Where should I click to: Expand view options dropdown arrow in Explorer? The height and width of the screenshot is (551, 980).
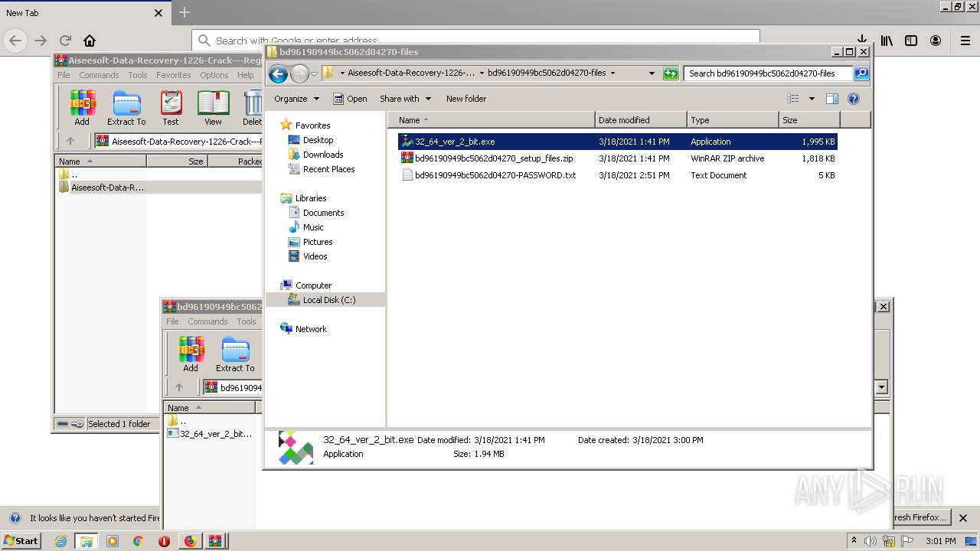coord(812,99)
